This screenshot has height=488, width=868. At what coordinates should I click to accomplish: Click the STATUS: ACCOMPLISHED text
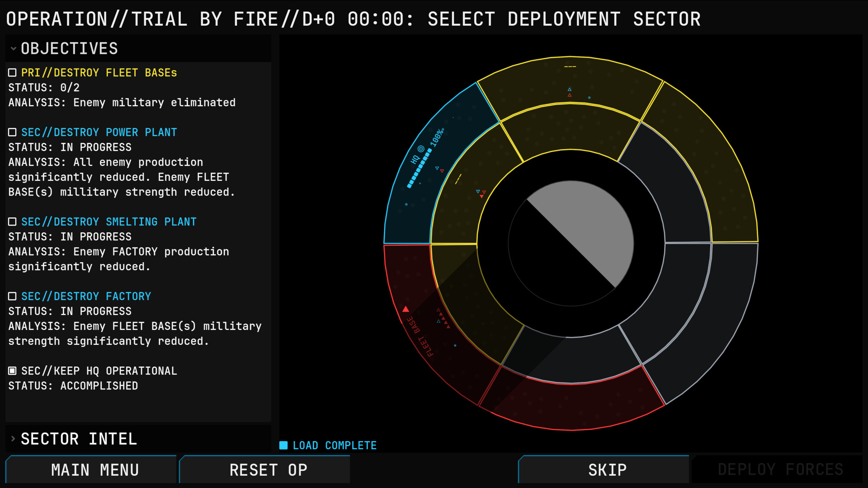point(73,386)
